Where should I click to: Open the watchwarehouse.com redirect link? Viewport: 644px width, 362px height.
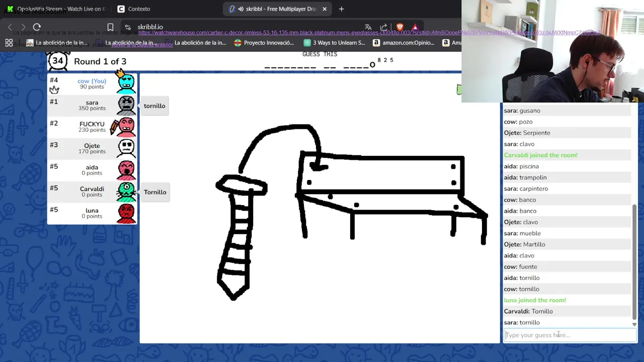click(369, 33)
